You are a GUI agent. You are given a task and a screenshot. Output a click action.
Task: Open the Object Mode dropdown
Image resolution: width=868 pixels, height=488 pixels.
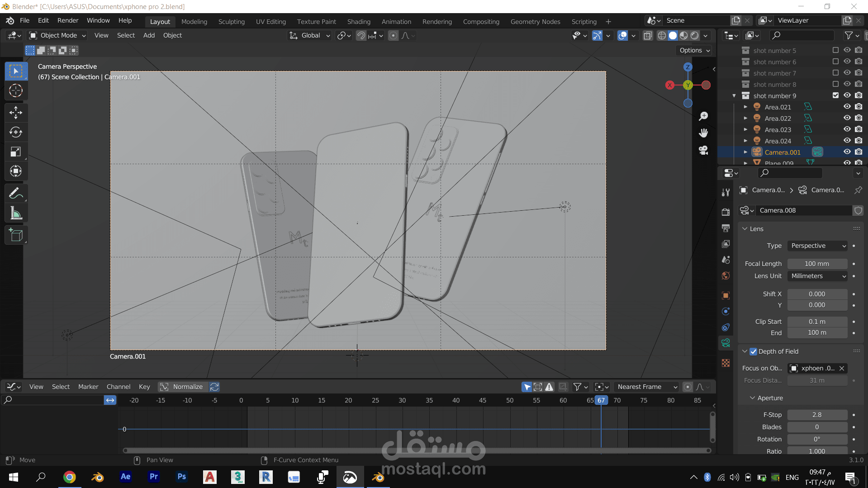pyautogui.click(x=57, y=35)
